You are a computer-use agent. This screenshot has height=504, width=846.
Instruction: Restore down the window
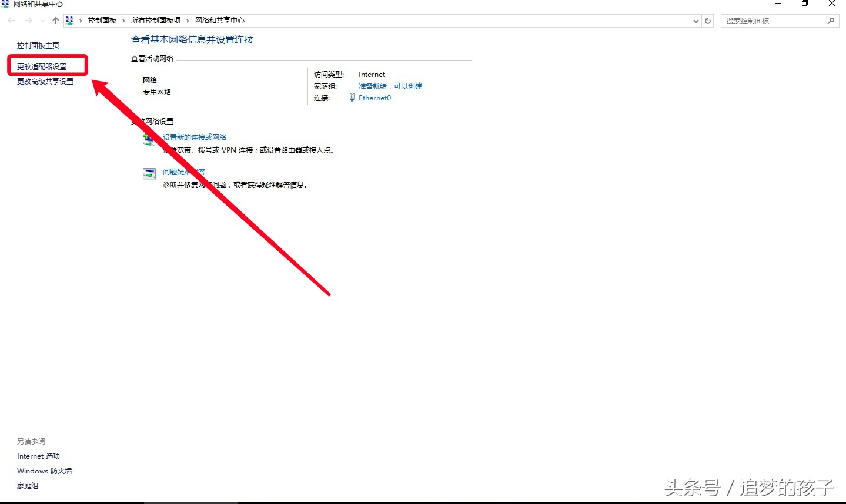(x=805, y=4)
